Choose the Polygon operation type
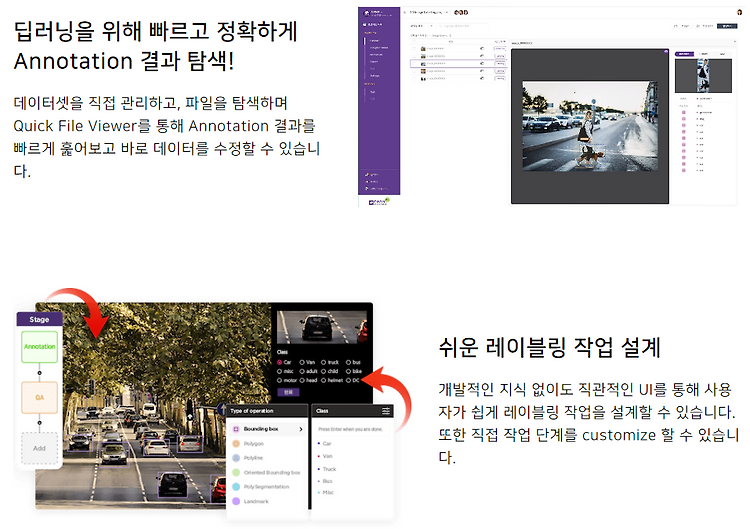This screenshot has width=750, height=529. [x=249, y=444]
